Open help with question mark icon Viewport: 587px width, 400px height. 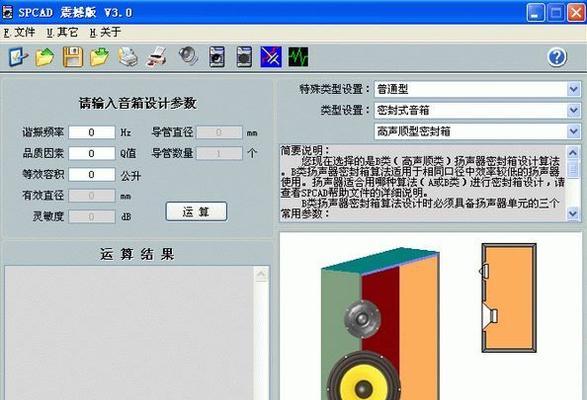point(557,57)
